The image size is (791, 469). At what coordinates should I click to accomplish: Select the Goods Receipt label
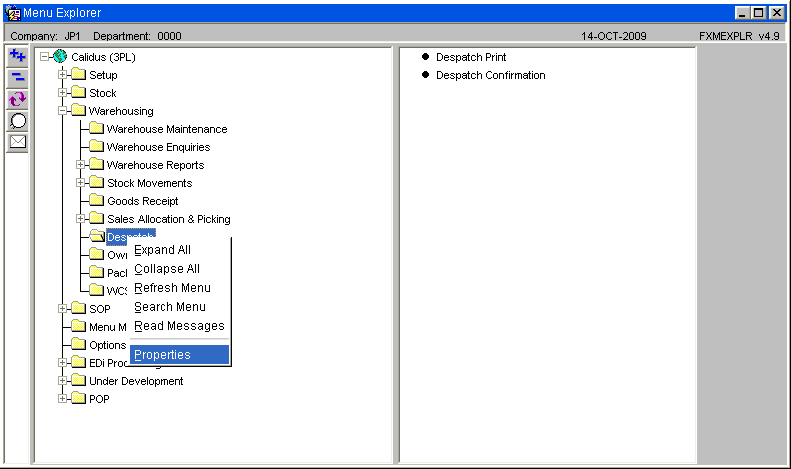point(143,201)
